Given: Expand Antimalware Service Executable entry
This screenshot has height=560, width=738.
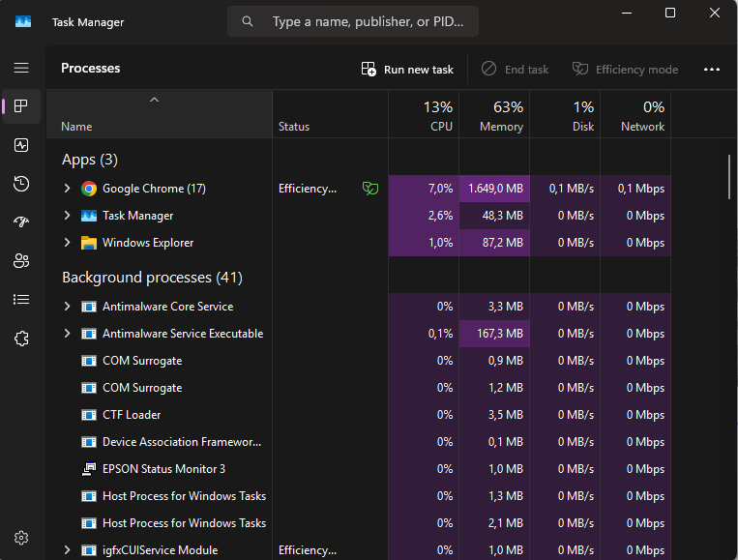Looking at the screenshot, I should tap(67, 334).
